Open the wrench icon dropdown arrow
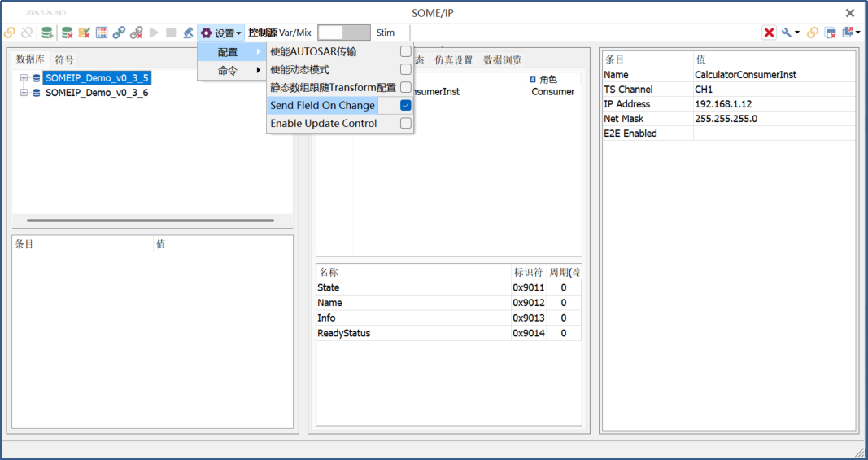868x460 pixels. click(797, 33)
